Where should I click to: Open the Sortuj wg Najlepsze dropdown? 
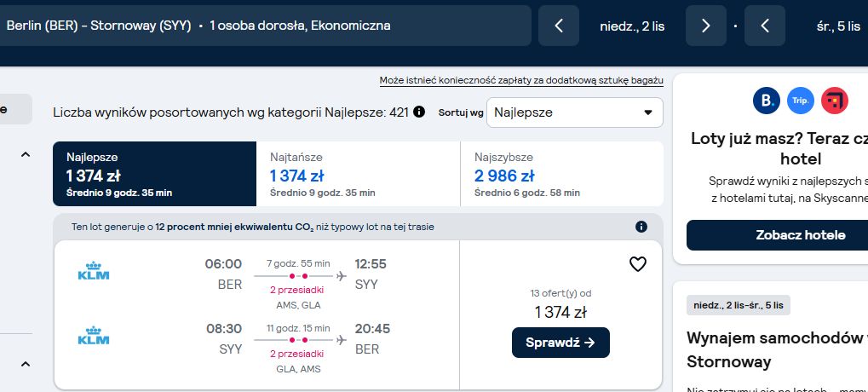click(x=575, y=112)
